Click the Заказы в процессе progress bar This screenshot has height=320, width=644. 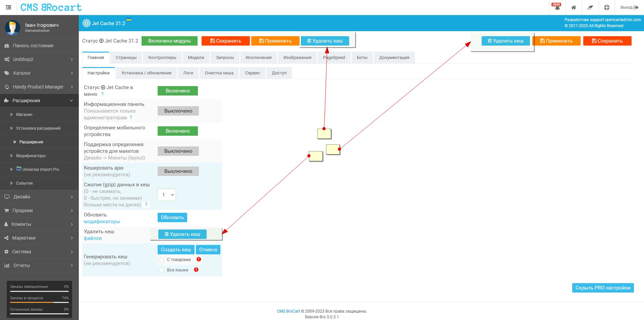39,302
